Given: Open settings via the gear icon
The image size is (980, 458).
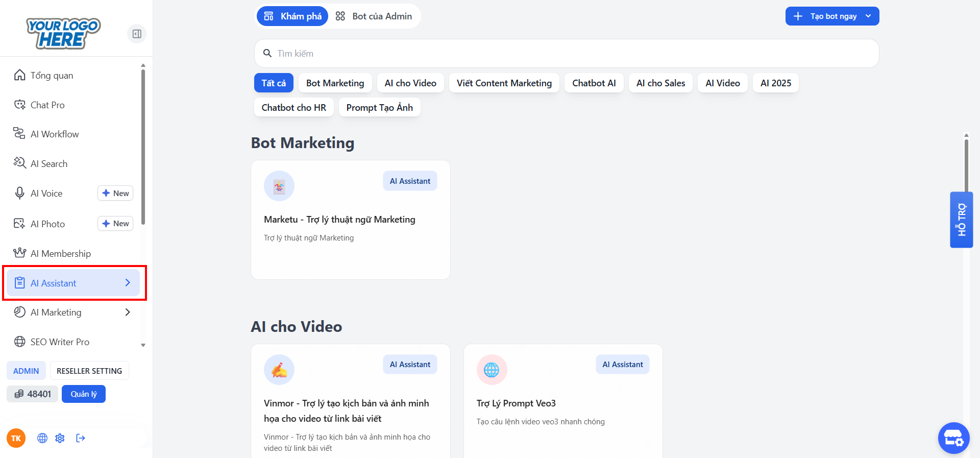Looking at the screenshot, I should pyautogui.click(x=60, y=438).
